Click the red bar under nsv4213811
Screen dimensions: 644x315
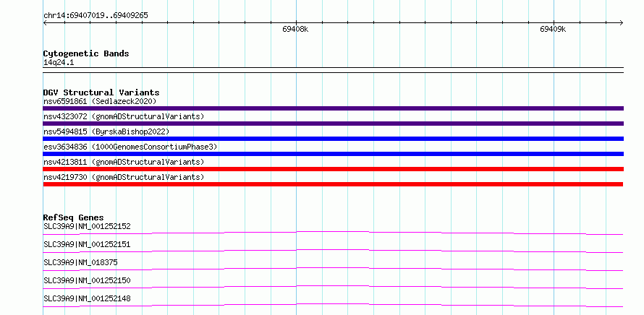[x=333, y=169]
